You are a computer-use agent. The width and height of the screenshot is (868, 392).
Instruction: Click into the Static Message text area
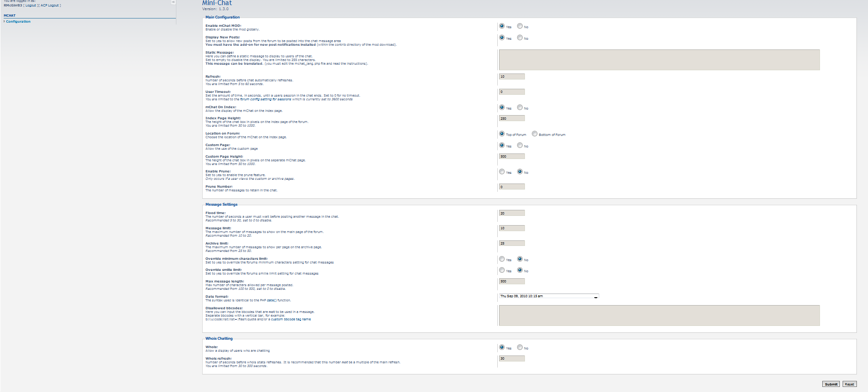click(659, 60)
